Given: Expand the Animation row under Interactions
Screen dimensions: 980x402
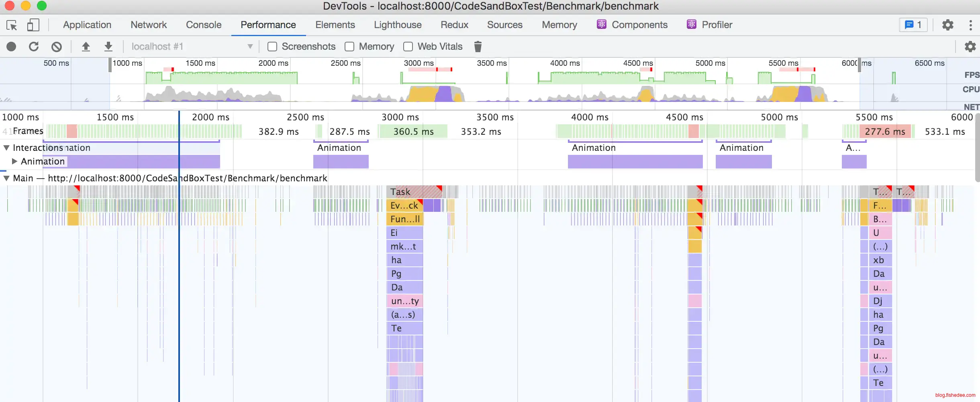Looking at the screenshot, I should click(14, 161).
